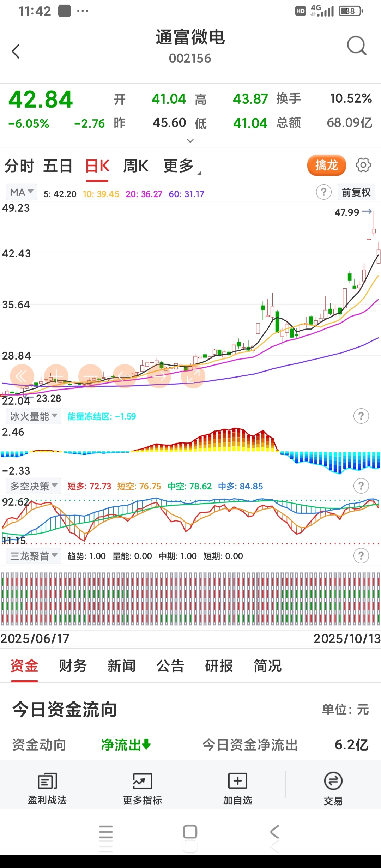Tap stock code 002156
The image size is (381, 868).
(x=190, y=59)
